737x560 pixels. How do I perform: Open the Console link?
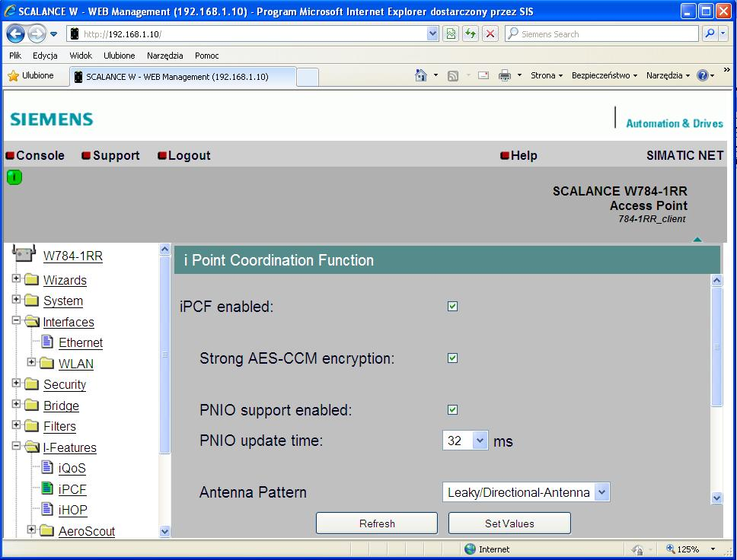tap(35, 155)
